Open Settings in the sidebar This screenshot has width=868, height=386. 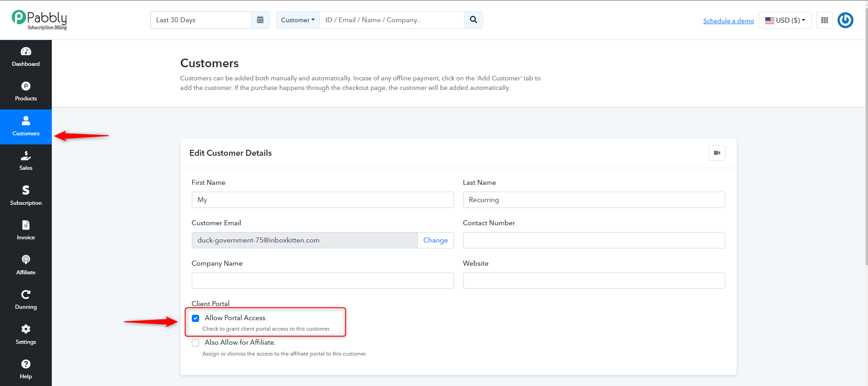[26, 335]
